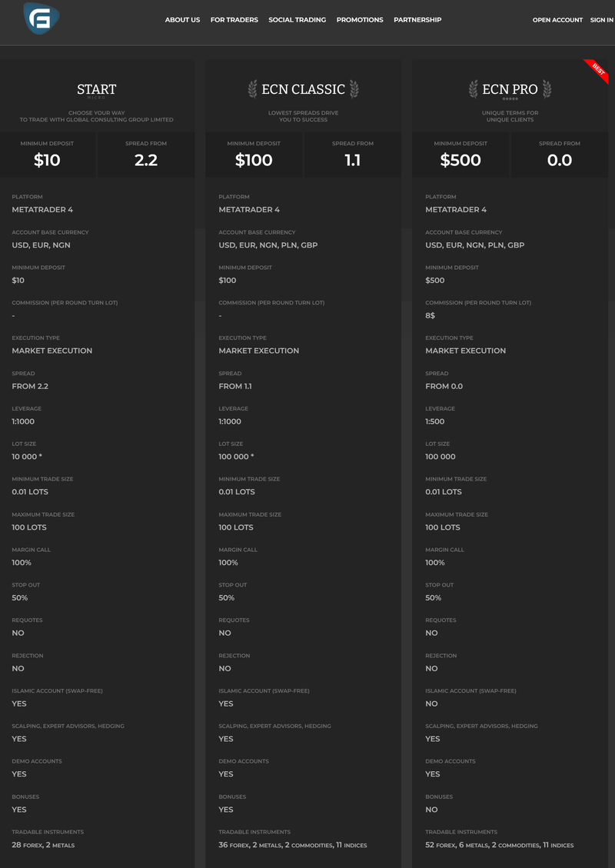Open the ABOUT US menu
615x868 pixels.
click(182, 20)
